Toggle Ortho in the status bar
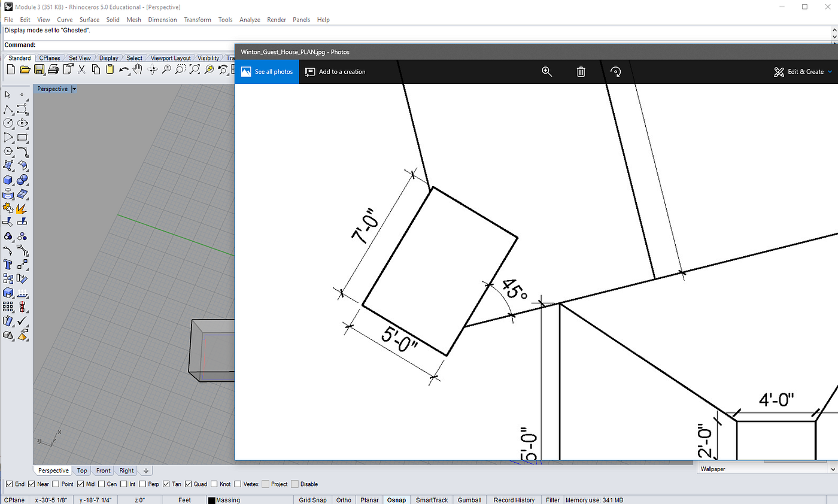Screen dimensions: 838x504 point(344,500)
